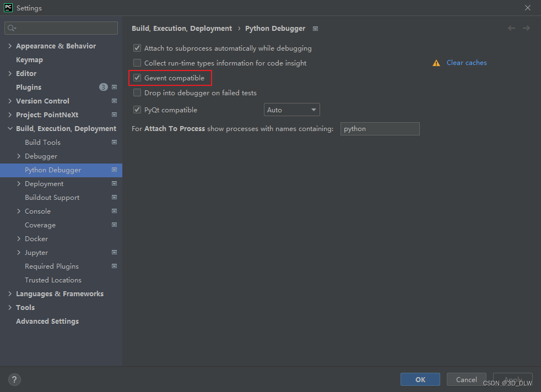Expand Appearance & Behavior section

point(10,46)
